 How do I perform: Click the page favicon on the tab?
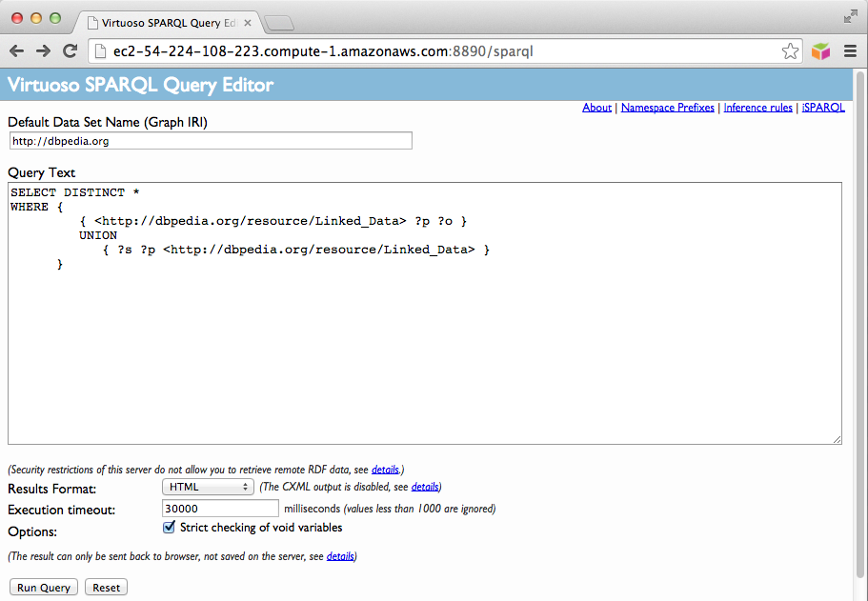click(x=92, y=20)
